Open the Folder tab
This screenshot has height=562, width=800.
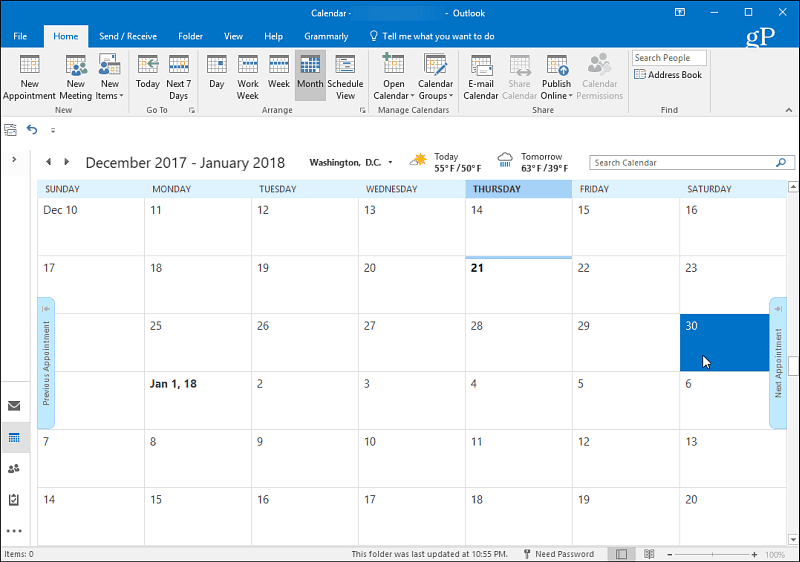point(190,36)
